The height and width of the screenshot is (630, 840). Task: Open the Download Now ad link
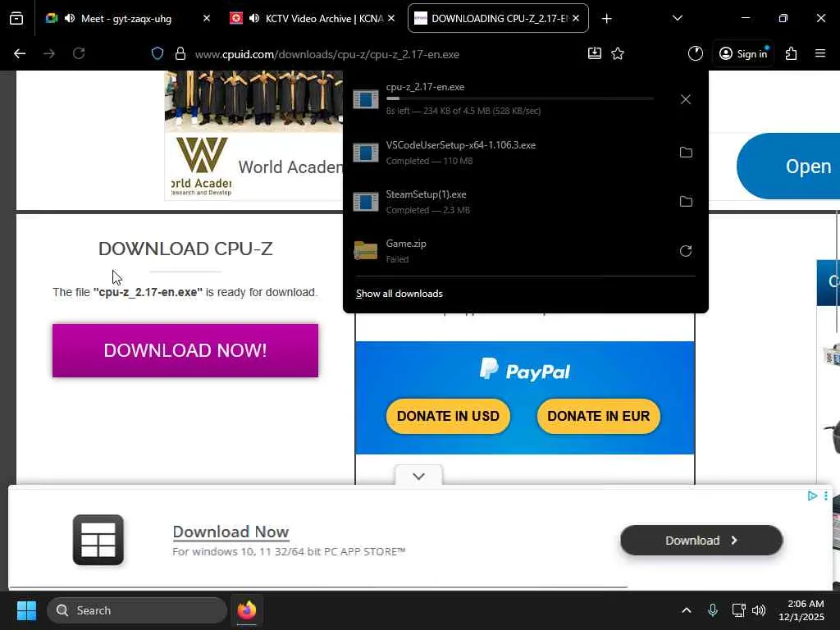pyautogui.click(x=231, y=532)
